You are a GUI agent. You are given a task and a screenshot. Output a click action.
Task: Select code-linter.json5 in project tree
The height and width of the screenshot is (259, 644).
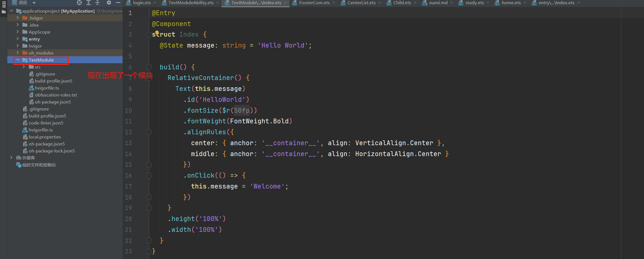click(46, 123)
